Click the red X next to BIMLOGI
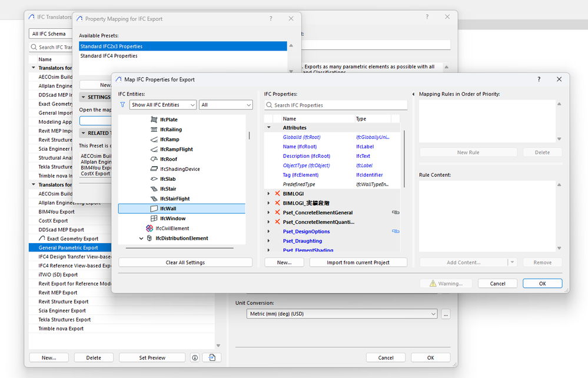 (277, 194)
